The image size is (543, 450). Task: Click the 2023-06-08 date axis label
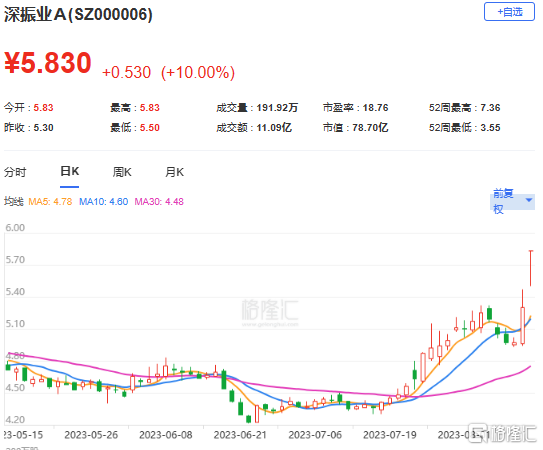point(166,435)
